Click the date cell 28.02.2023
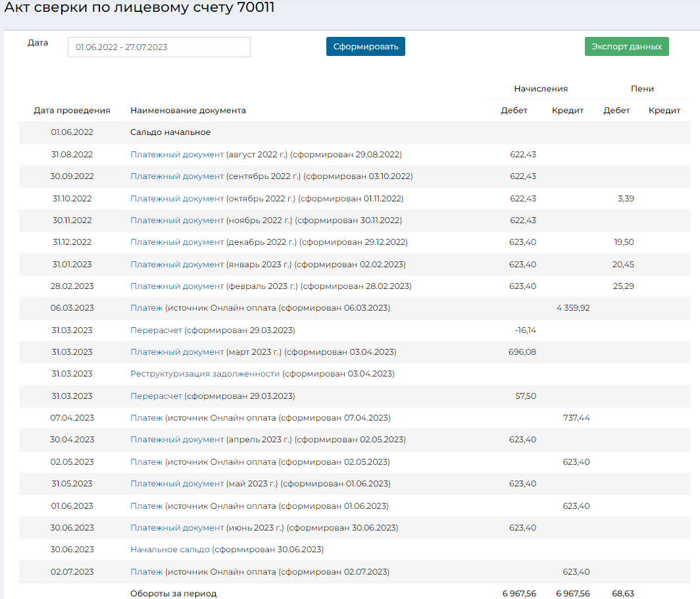700x599 pixels. (x=72, y=286)
